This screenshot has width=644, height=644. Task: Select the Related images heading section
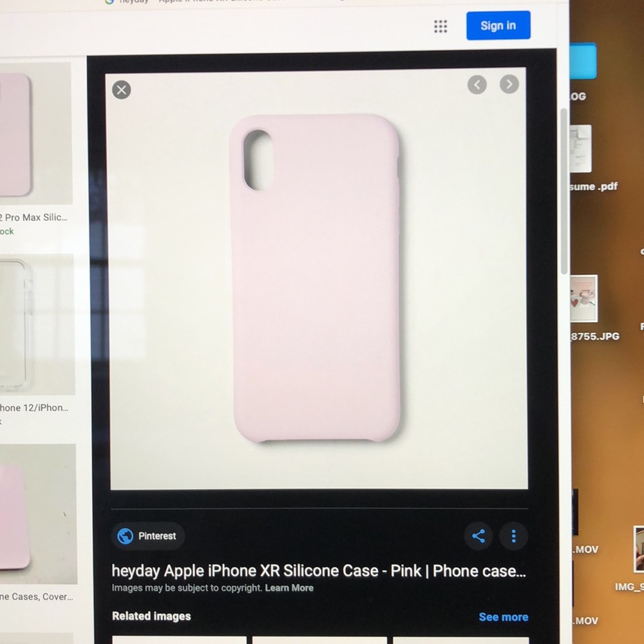(151, 616)
